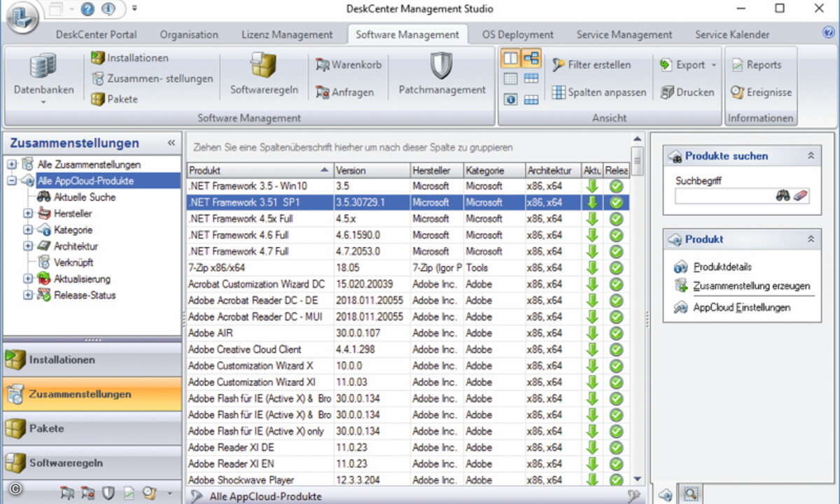Select .NET Framework 4.7 Full row
Viewport: 840px width, 504px height.
408,251
